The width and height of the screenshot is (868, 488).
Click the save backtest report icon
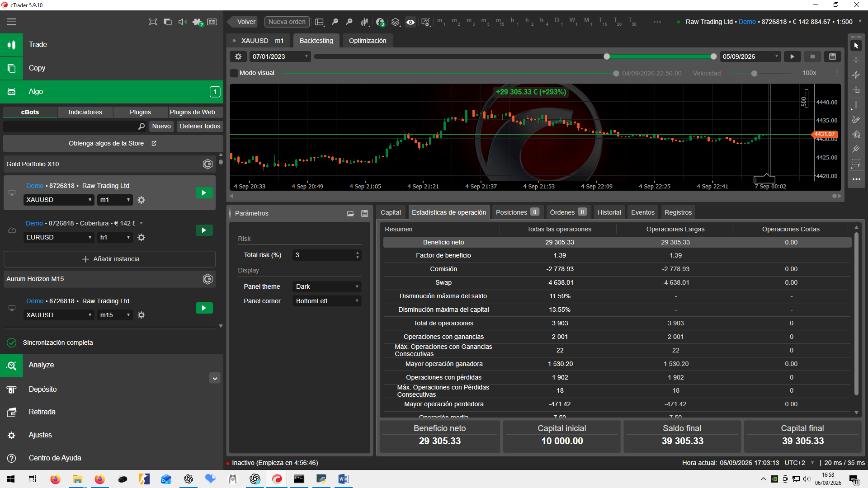point(832,56)
